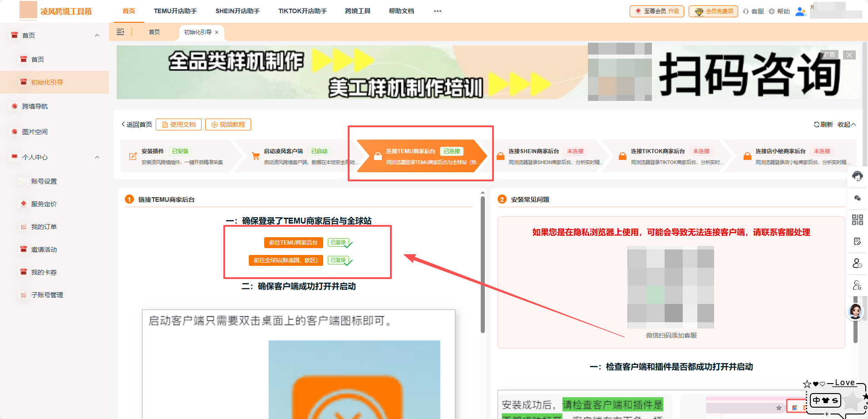Close the 初始化引导 tab
868x419 pixels.
pyautogui.click(x=217, y=32)
